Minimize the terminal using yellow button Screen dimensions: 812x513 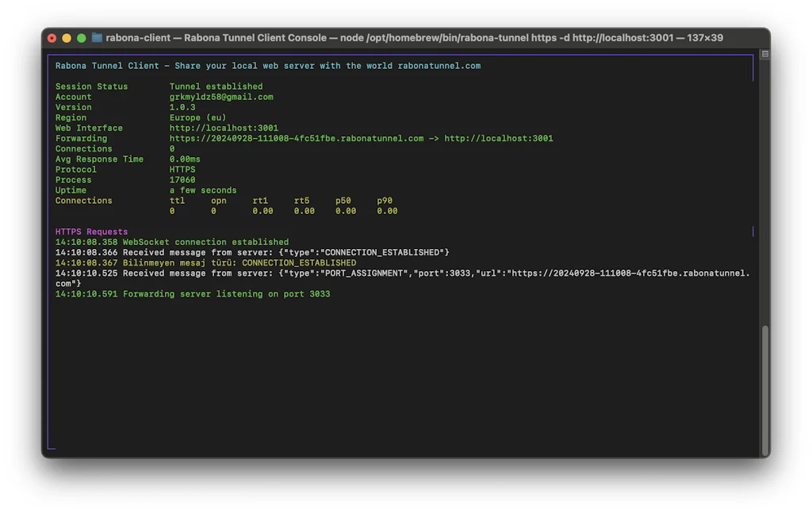67,37
